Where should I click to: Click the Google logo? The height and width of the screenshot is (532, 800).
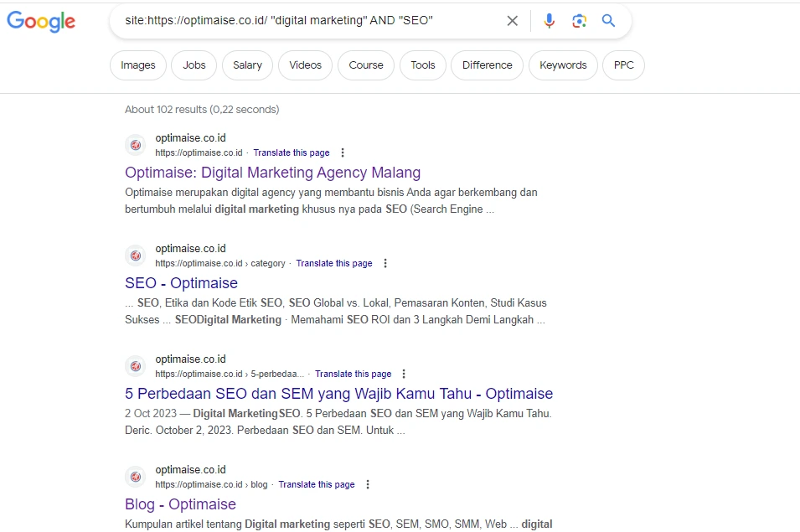[41, 22]
